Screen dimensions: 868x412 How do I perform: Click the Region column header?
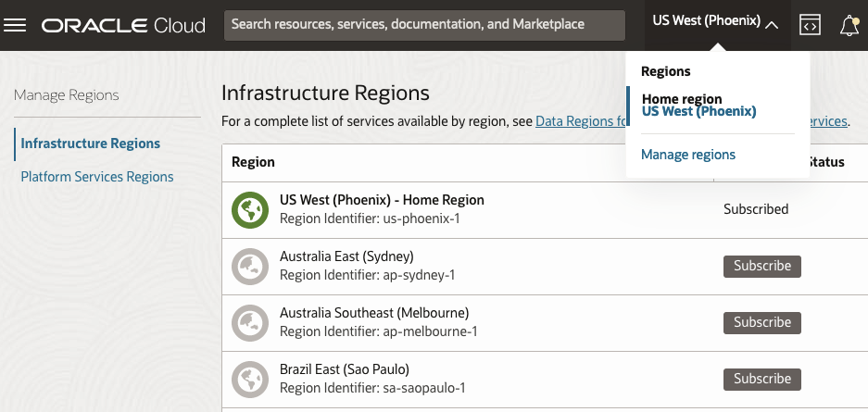point(253,162)
